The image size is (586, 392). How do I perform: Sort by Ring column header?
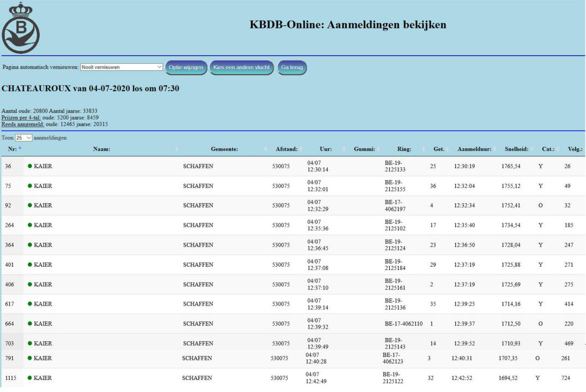(x=403, y=149)
